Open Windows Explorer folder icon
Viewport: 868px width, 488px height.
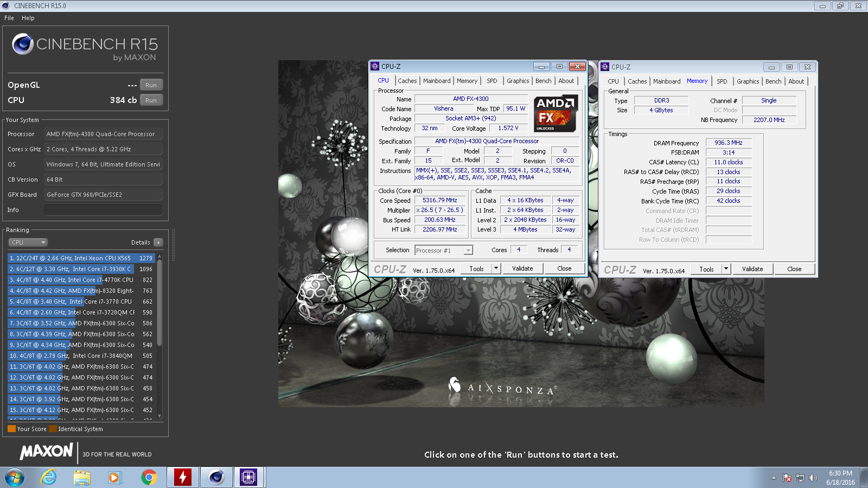(x=82, y=477)
